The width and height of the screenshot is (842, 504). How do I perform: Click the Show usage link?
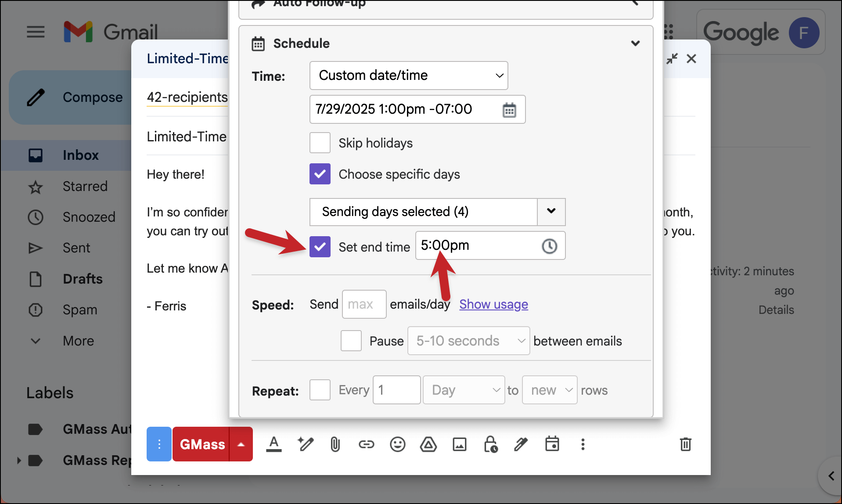point(493,304)
